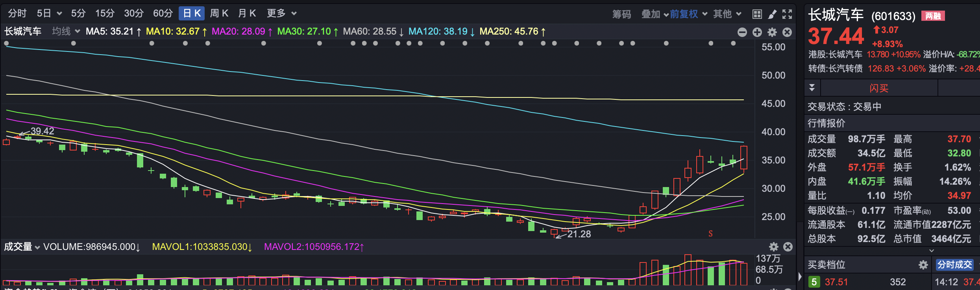980x290 pixels.
Task: Toggle the 筹码 chip distribution panel
Action: 621,14
